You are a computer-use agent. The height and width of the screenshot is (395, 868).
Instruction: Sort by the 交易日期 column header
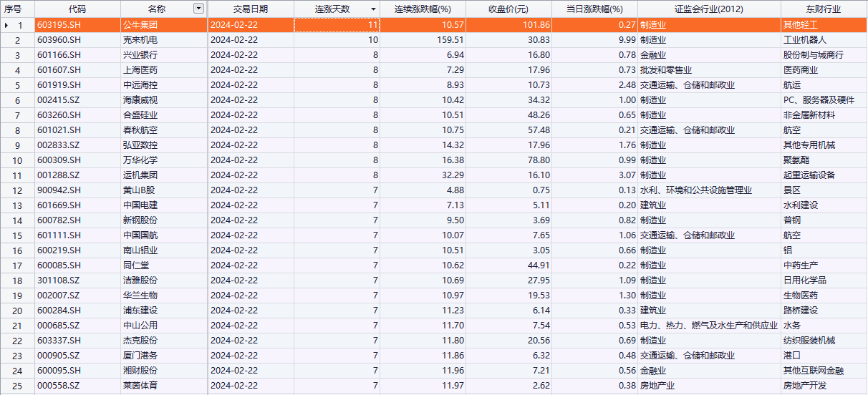(x=250, y=9)
